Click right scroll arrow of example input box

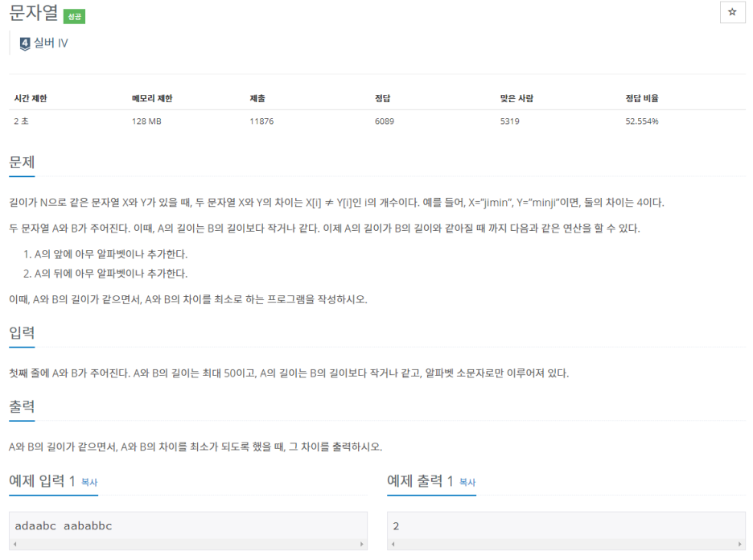click(361, 544)
